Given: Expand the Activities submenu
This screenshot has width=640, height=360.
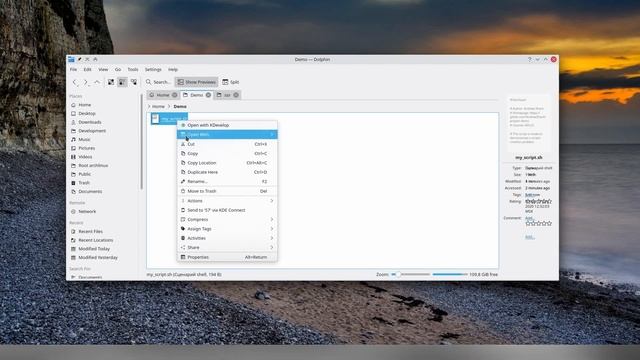Looking at the screenshot, I should (x=227, y=238).
